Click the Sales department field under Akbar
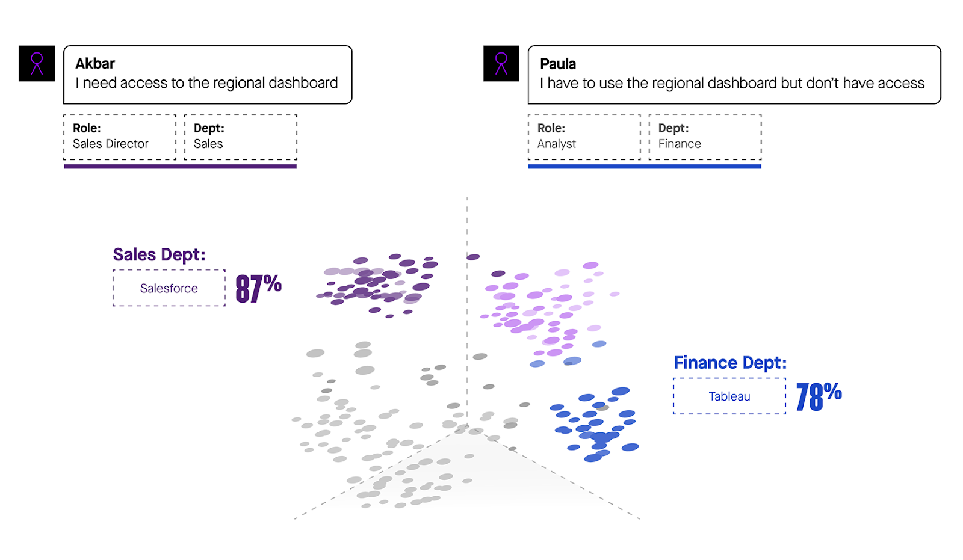Screen dimensions: 963x560 pos(240,137)
